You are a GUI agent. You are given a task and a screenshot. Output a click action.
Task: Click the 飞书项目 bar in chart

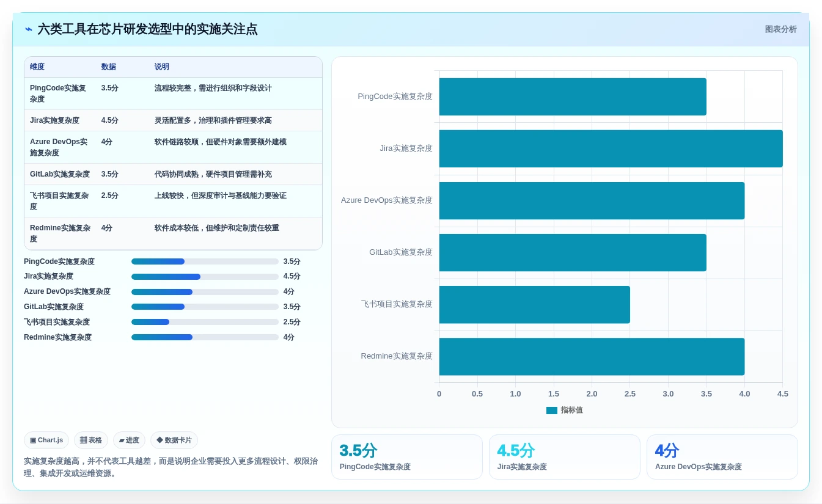[535, 304]
